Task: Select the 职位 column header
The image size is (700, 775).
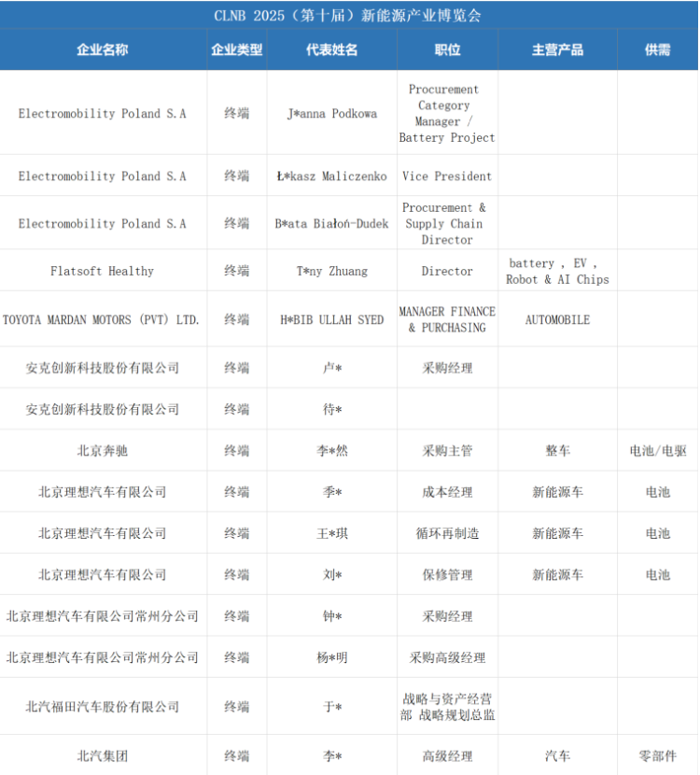Action: [447, 49]
